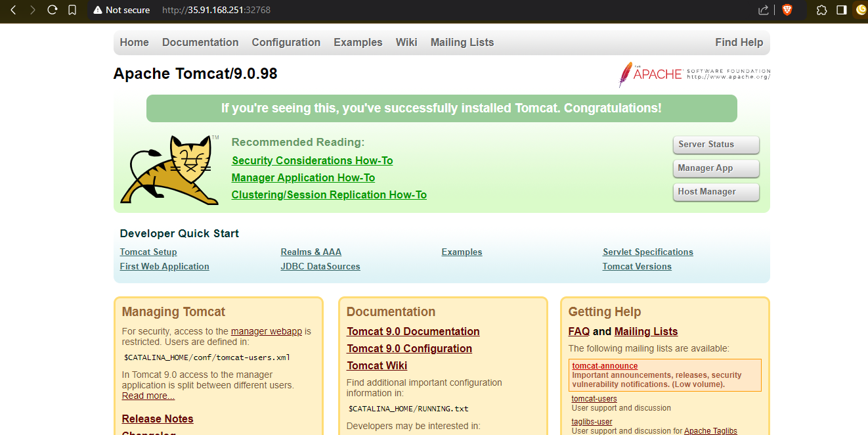Follow the JDBC DataSources link
The image size is (868, 435).
(x=320, y=266)
